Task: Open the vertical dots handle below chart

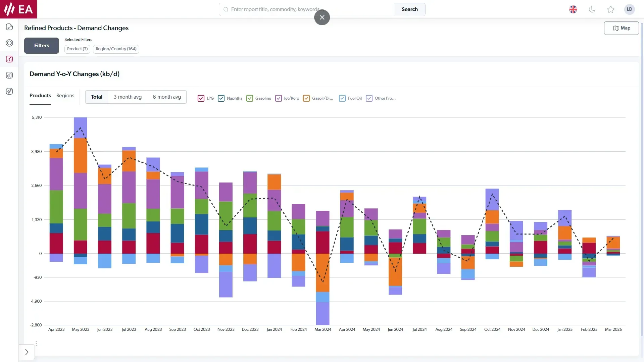Action: click(36, 344)
